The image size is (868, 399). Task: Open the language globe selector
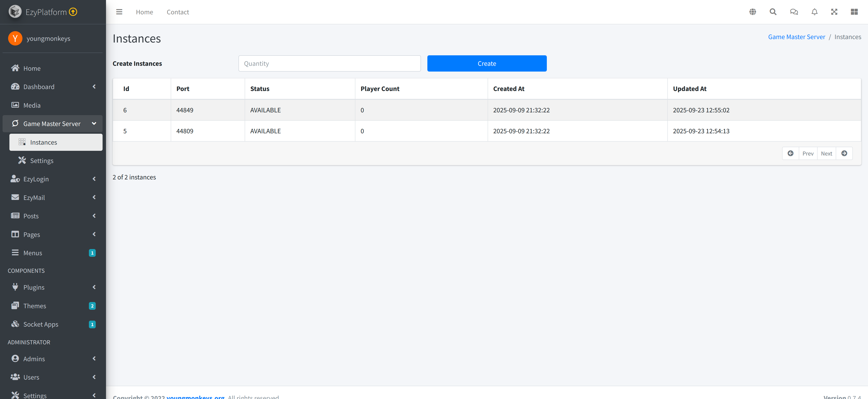pos(753,12)
